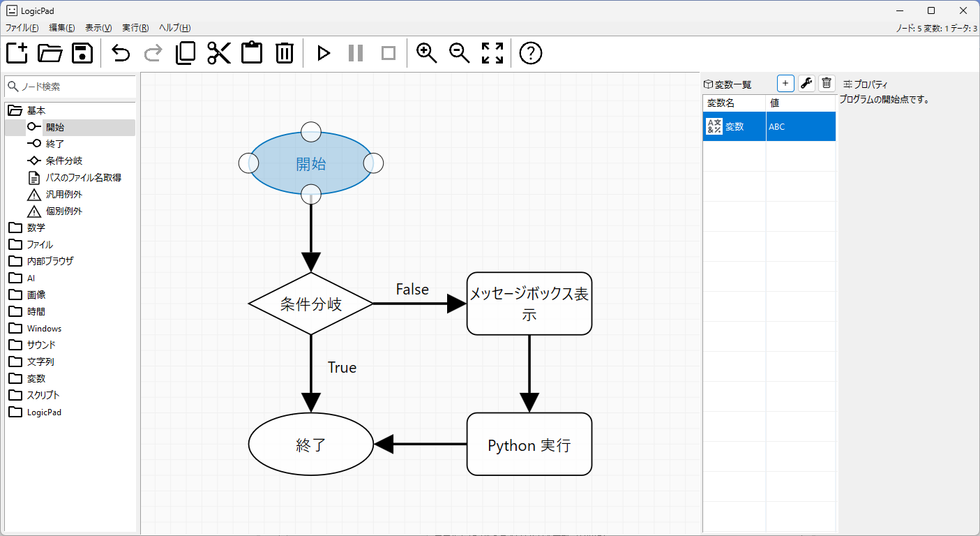Zoom in on the canvas

coord(426,53)
